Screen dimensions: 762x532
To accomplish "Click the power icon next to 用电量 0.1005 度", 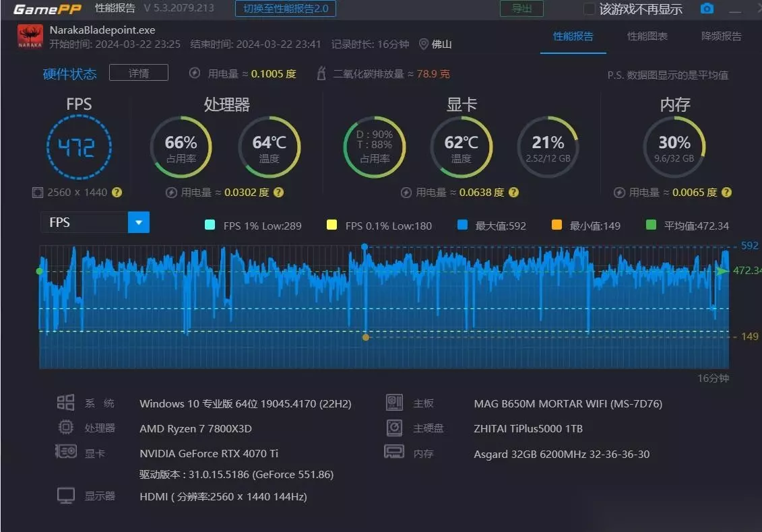I will pyautogui.click(x=195, y=73).
